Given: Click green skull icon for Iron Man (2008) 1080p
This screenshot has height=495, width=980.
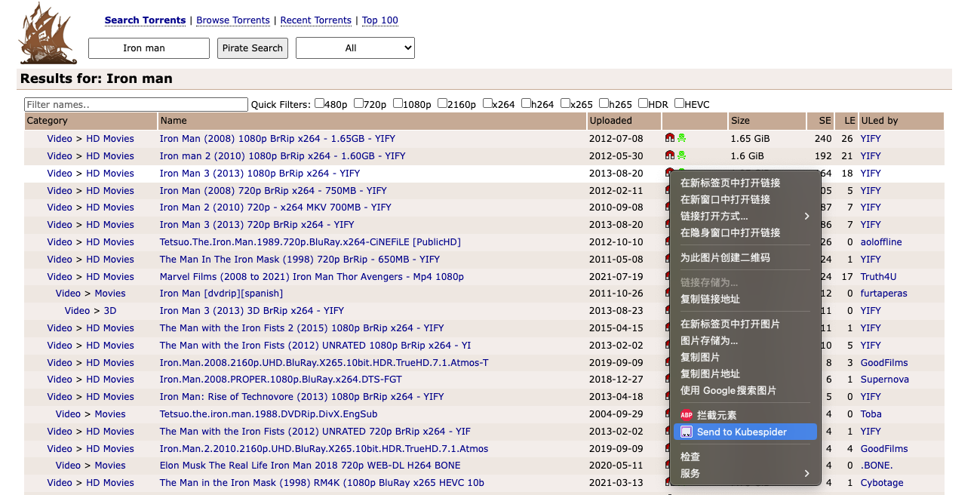Looking at the screenshot, I should click(681, 138).
